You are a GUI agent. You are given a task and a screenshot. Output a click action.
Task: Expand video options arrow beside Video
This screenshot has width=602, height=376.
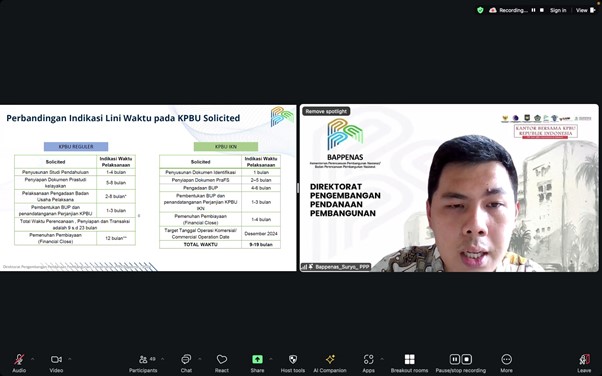[69, 359]
